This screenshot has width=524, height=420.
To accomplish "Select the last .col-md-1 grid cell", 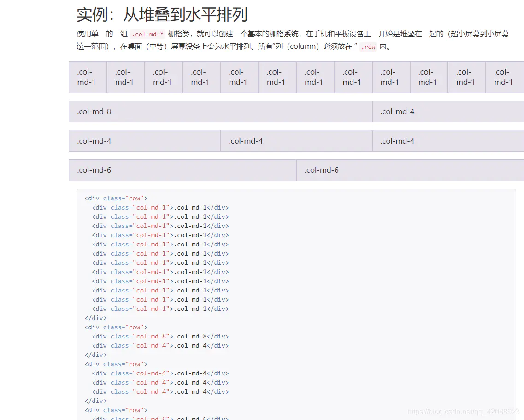I will [505, 77].
